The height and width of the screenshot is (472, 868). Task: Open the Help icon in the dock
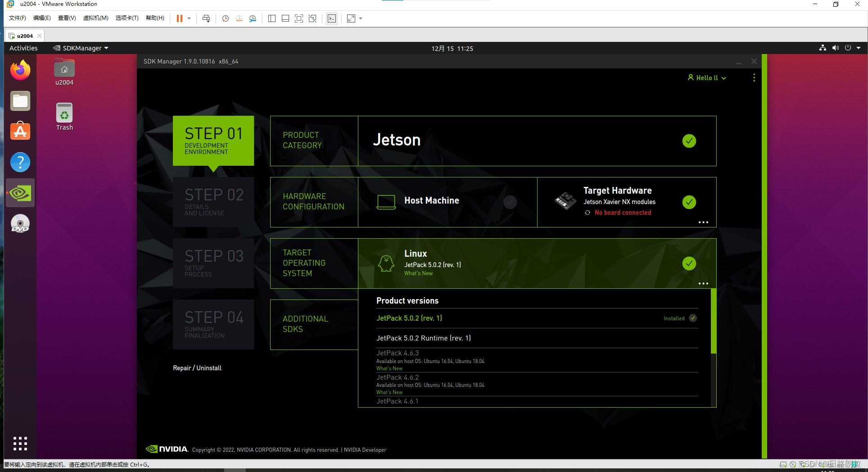(x=20, y=162)
